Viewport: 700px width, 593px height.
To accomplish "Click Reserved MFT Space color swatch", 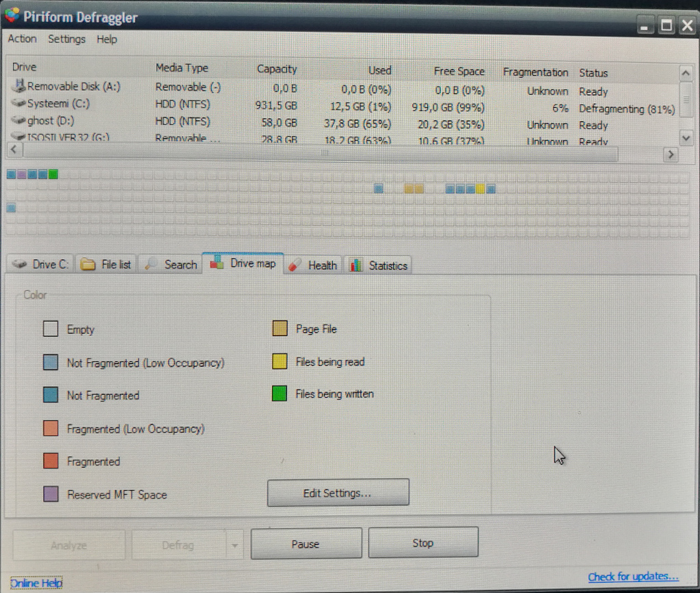I will point(51,494).
